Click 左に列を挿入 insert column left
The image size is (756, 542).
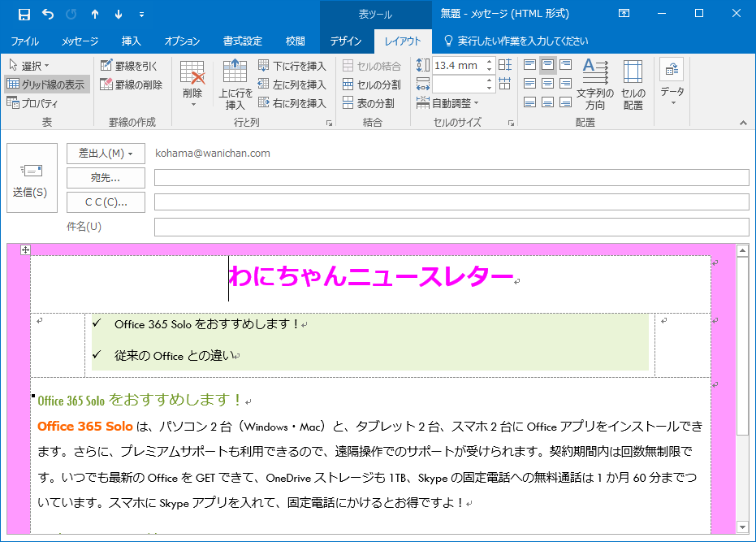pyautogui.click(x=292, y=85)
